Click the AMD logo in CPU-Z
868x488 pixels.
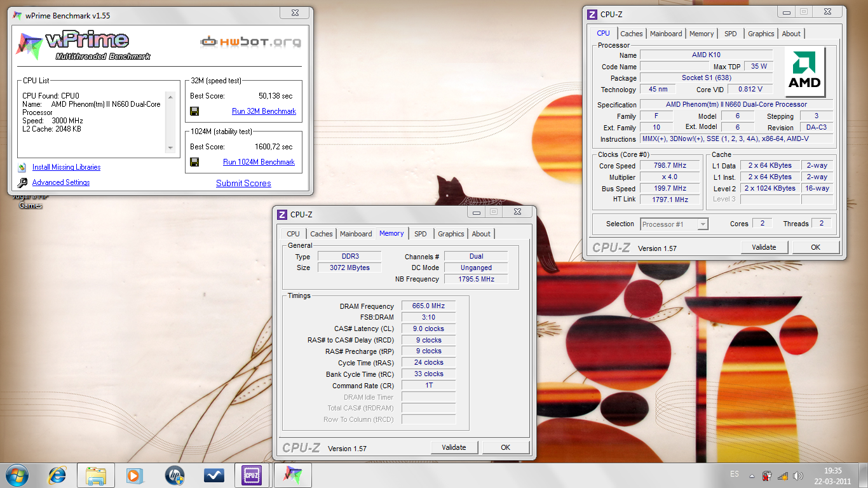tap(804, 71)
